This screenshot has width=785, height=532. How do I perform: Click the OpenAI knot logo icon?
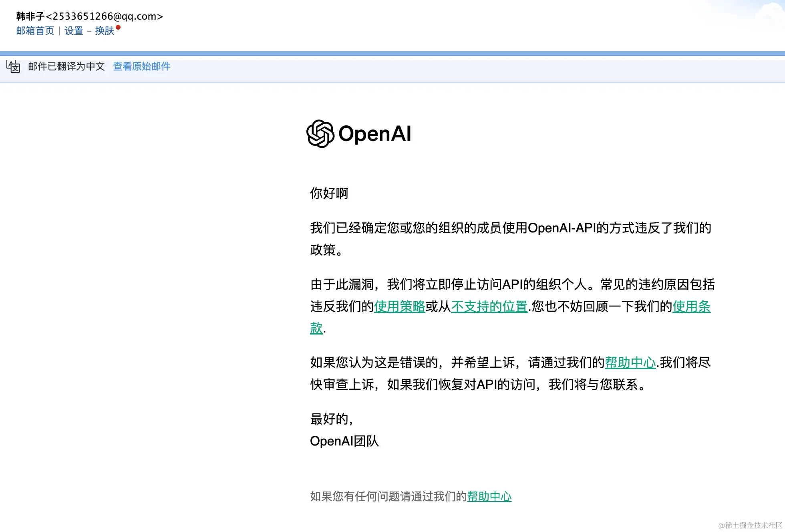pos(320,134)
